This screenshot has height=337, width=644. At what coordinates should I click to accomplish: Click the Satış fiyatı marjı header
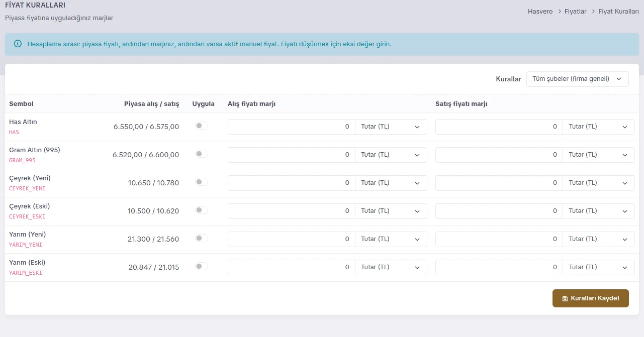(462, 104)
